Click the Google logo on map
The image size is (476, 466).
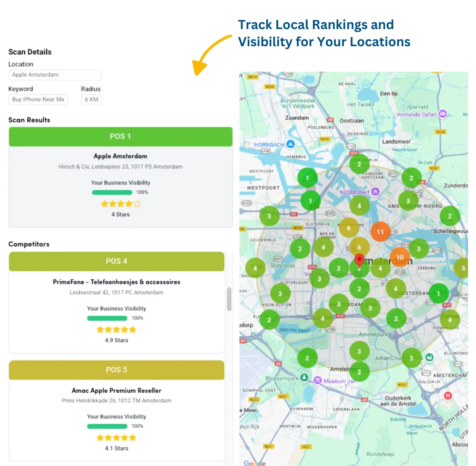tap(254, 463)
